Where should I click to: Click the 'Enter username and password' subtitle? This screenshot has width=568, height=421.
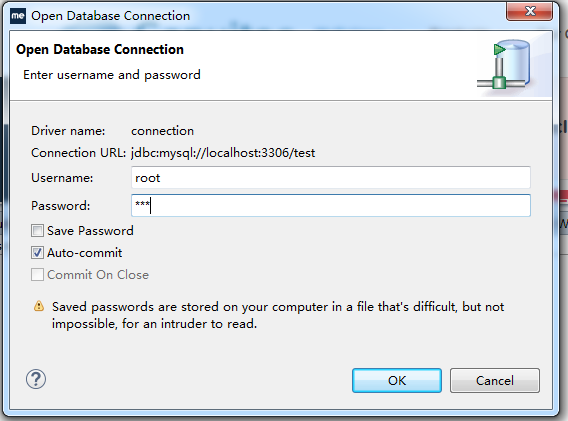(112, 75)
